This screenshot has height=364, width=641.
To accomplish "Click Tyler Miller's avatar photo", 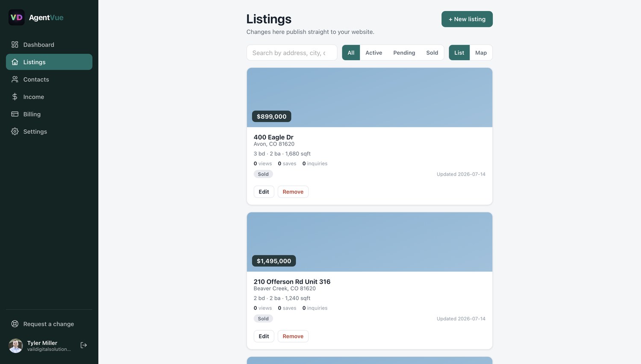I will 16,346.
